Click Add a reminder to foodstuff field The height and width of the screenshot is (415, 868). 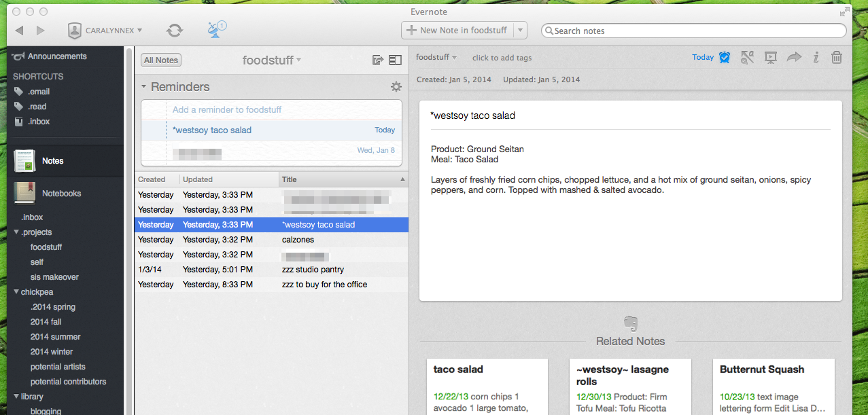pos(271,109)
